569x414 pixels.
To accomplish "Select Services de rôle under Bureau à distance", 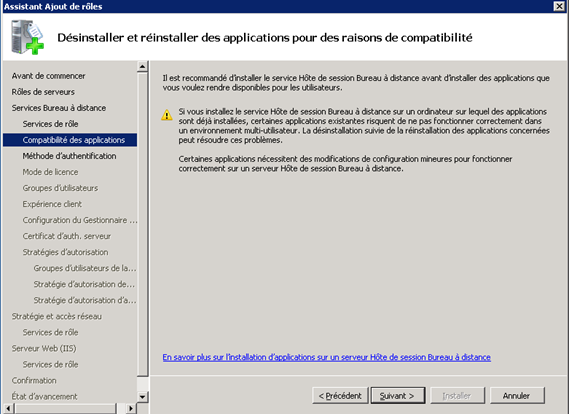I will coord(50,124).
